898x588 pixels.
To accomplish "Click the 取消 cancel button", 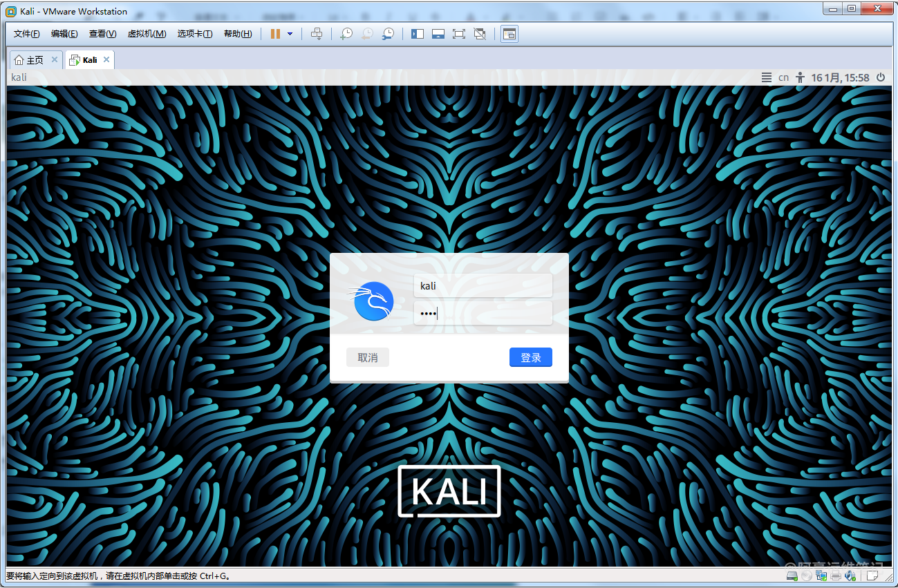I will 368,357.
